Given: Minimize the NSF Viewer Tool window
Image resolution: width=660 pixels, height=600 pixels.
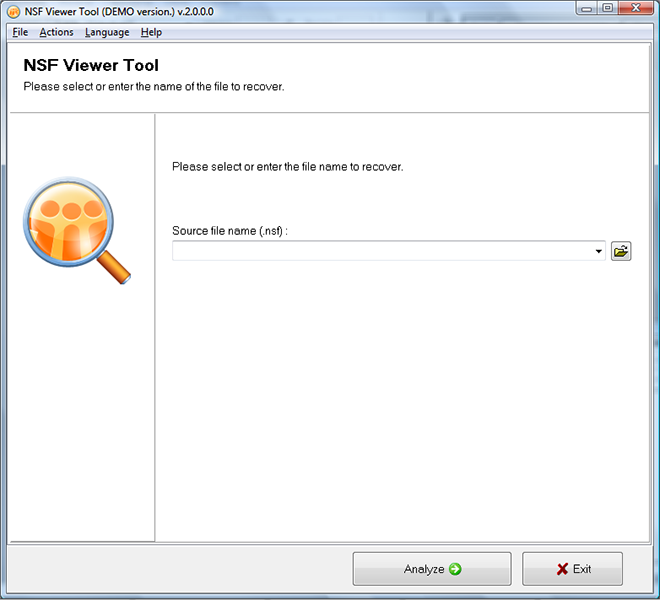Looking at the screenshot, I should pyautogui.click(x=587, y=8).
